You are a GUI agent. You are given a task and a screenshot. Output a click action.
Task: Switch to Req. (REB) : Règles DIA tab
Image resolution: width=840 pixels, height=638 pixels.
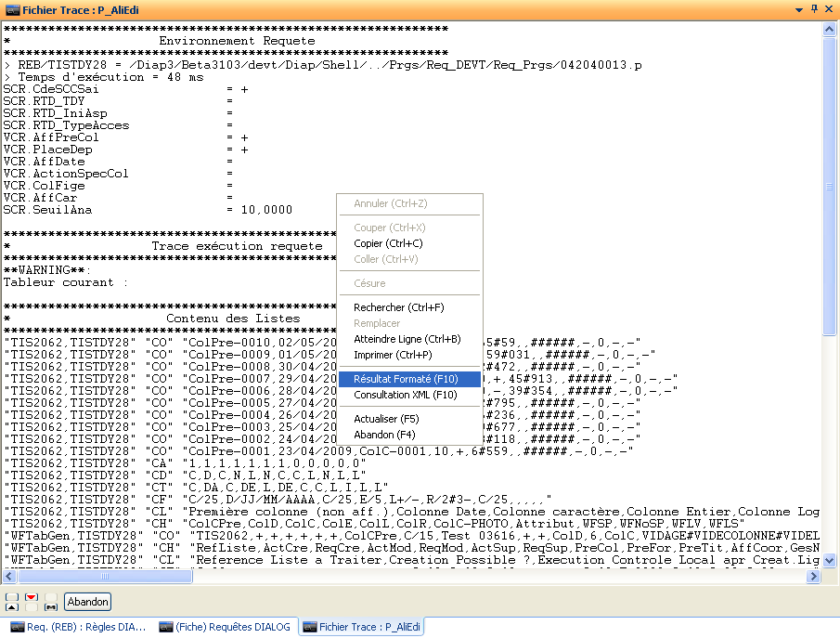(77, 628)
